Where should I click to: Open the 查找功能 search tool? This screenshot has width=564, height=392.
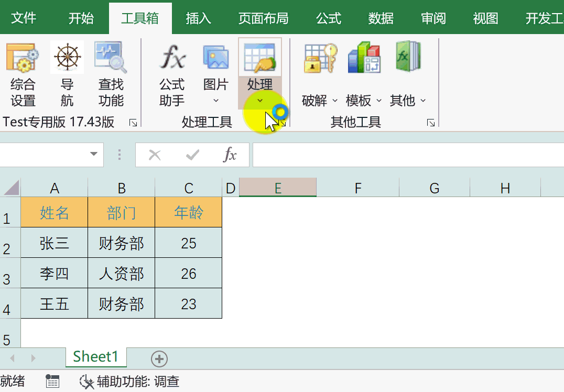point(111,58)
